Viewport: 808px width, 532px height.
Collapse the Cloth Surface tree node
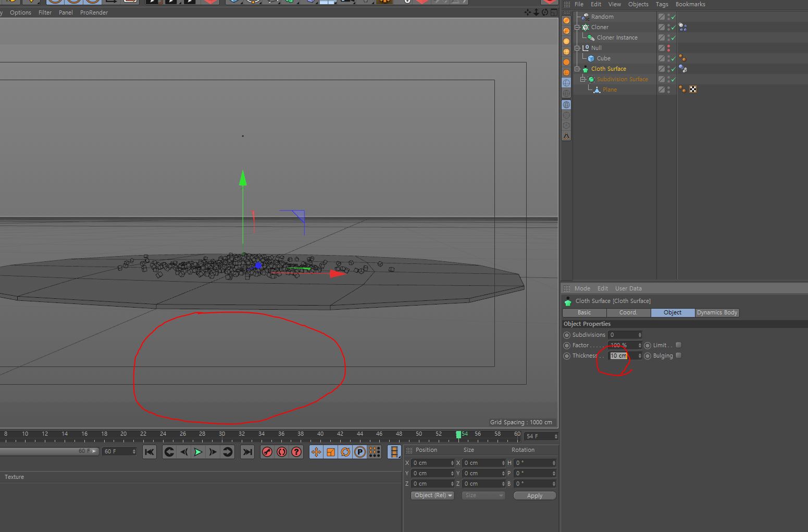(577, 69)
